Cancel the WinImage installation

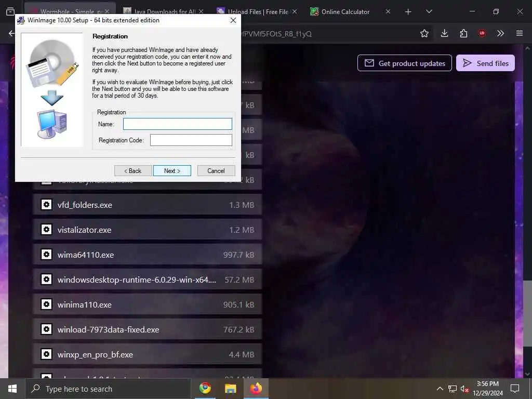click(x=216, y=170)
